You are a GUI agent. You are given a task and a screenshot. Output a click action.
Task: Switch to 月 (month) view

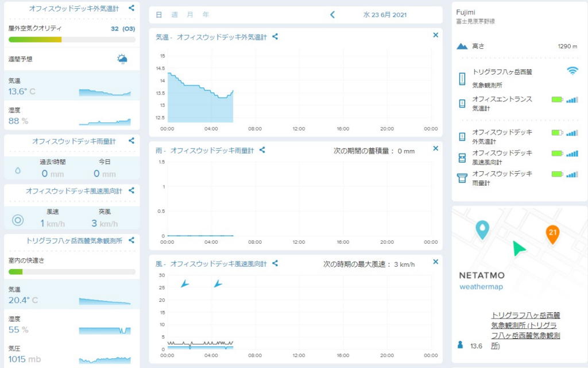coord(190,15)
